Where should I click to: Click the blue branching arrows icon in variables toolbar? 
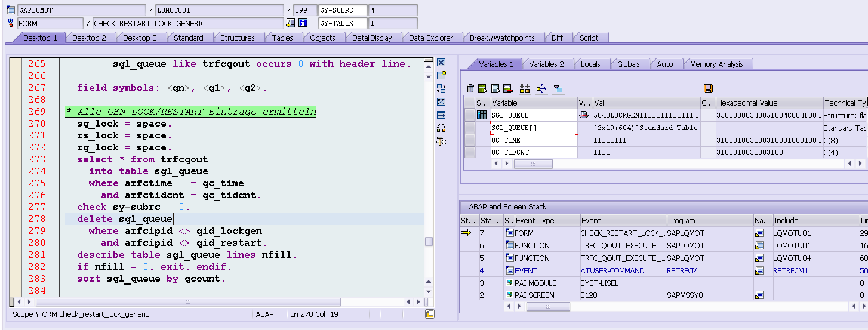coord(541,88)
